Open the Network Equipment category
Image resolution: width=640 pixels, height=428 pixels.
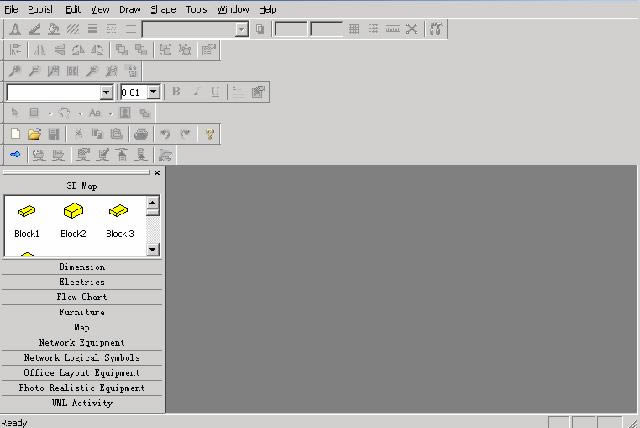[82, 342]
